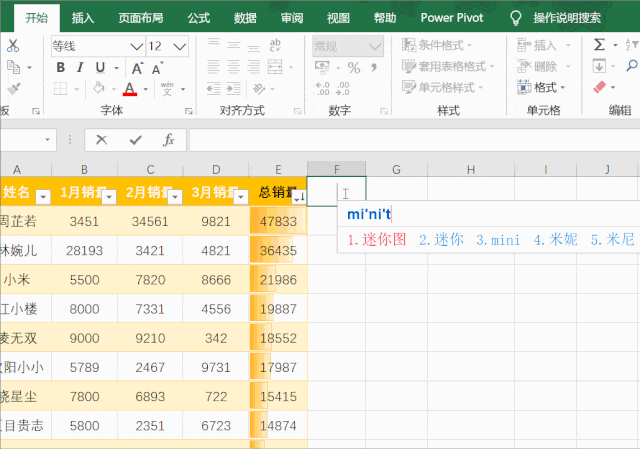Click the formula bar cancel X
The image size is (640, 449).
pos(101,140)
